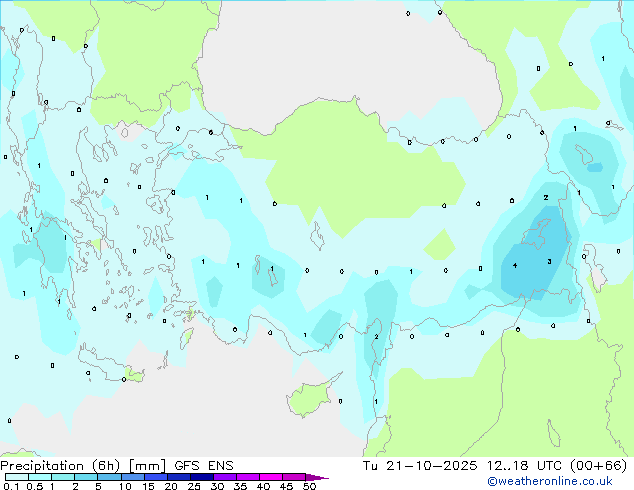Click the above-50 arrow tip of the legend
Image resolution: width=634 pixels, height=490 pixels.
317,477
